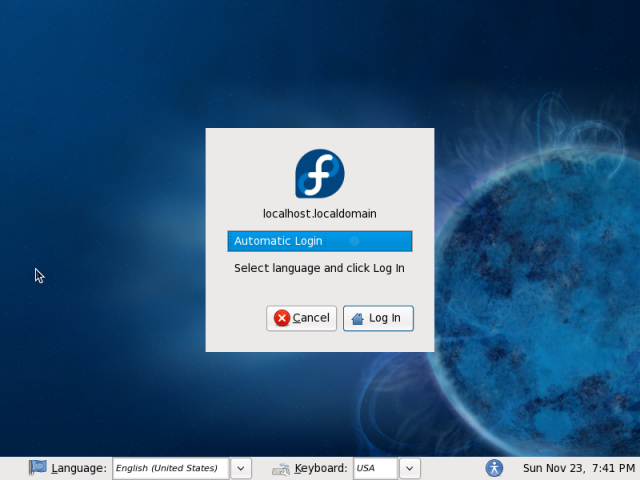Click the "Select language and click Log In" message

click(x=319, y=268)
